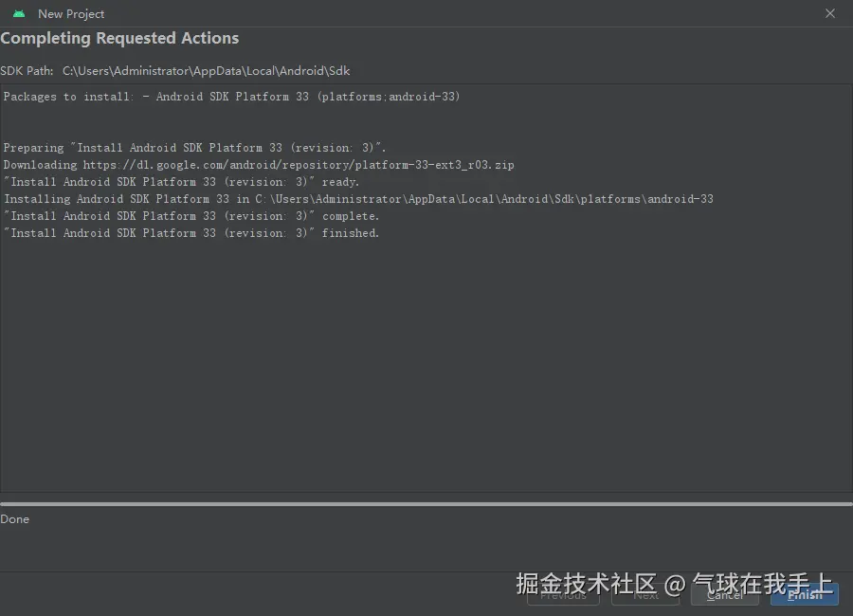Click the install "finished" log line
This screenshot has width=853, height=616.
[191, 233]
